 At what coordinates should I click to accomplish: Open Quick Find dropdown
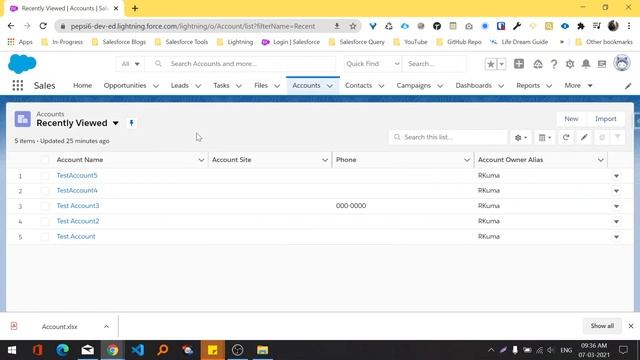point(372,64)
